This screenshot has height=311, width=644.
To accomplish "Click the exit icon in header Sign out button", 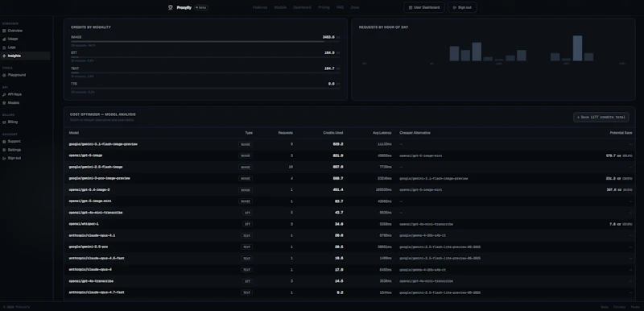I will click(455, 7).
